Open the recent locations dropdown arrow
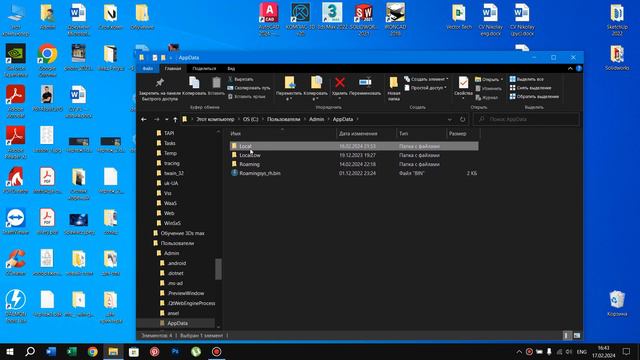This screenshot has width=640, height=360. (x=167, y=119)
